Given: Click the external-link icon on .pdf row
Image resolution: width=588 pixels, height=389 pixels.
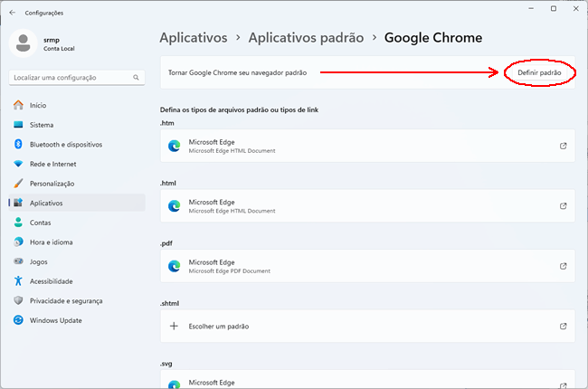Looking at the screenshot, I should [563, 266].
